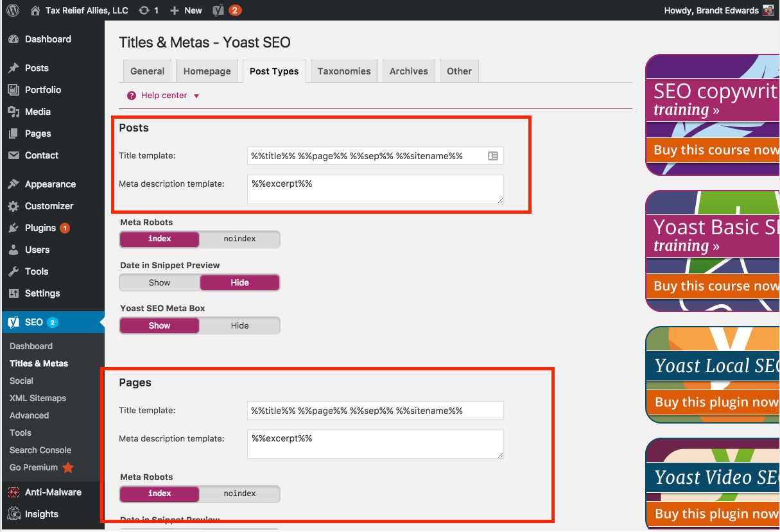Screen dimensions: 780x532
Task: Click the Insights icon in the sidebar
Action: click(13, 514)
